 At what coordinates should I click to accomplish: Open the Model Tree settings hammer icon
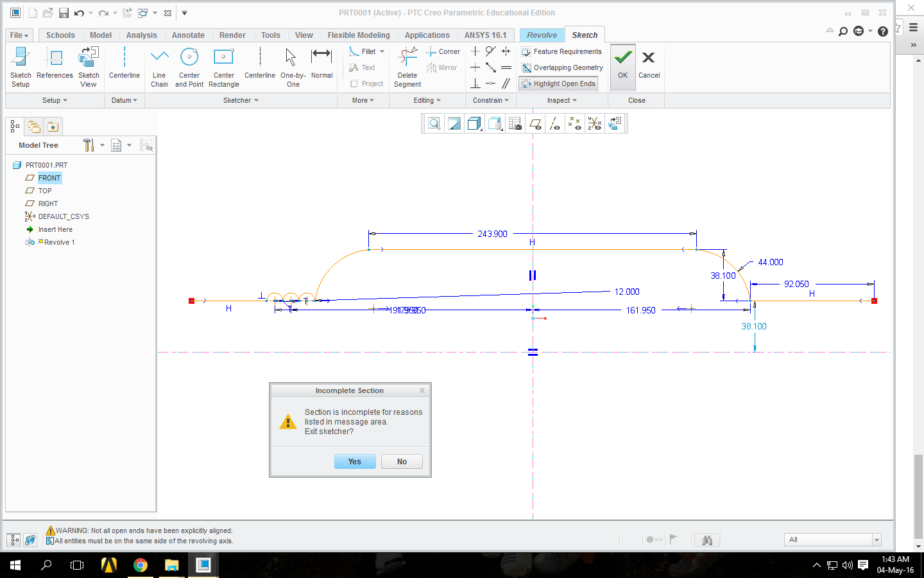89,145
